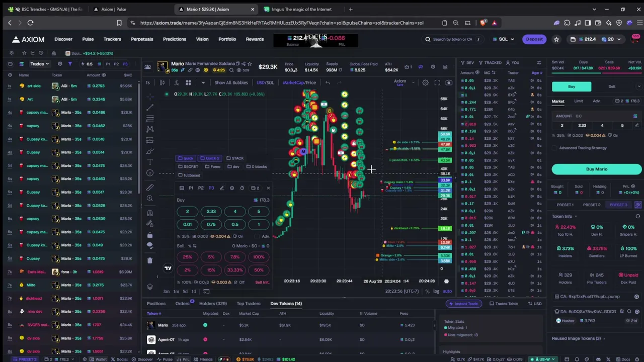Click the AMOUNT input field
The image size is (644, 362).
(x=597, y=116)
